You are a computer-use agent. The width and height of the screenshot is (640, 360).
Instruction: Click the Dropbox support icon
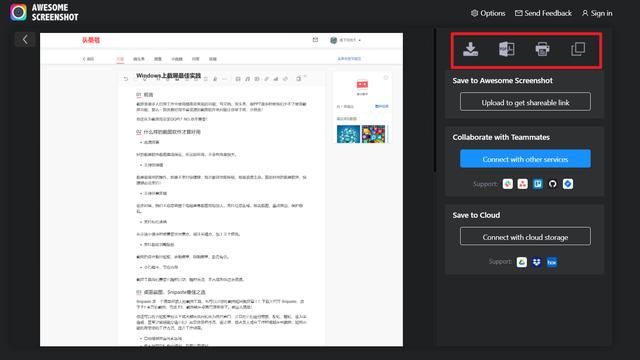[x=537, y=262]
